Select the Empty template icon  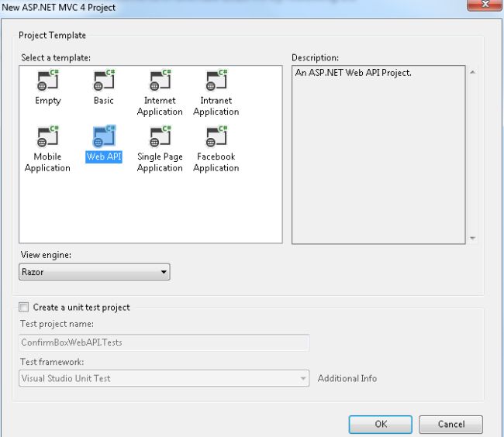[48, 81]
